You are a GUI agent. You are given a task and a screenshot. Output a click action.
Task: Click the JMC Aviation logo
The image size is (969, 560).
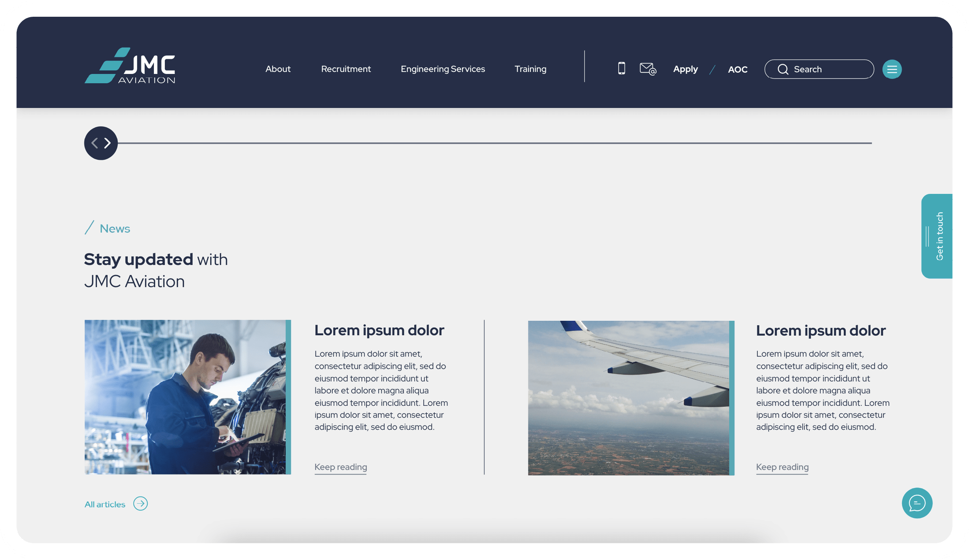[x=130, y=66]
